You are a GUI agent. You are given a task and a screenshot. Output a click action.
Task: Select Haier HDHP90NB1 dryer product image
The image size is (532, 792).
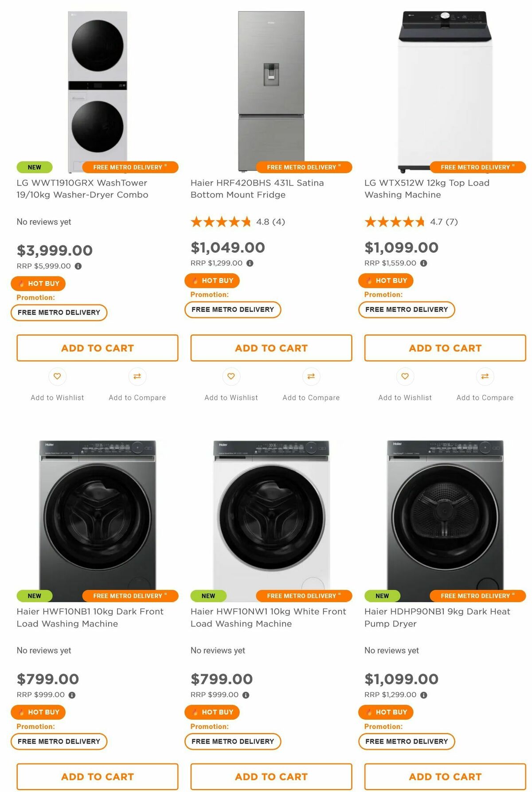[x=445, y=520]
